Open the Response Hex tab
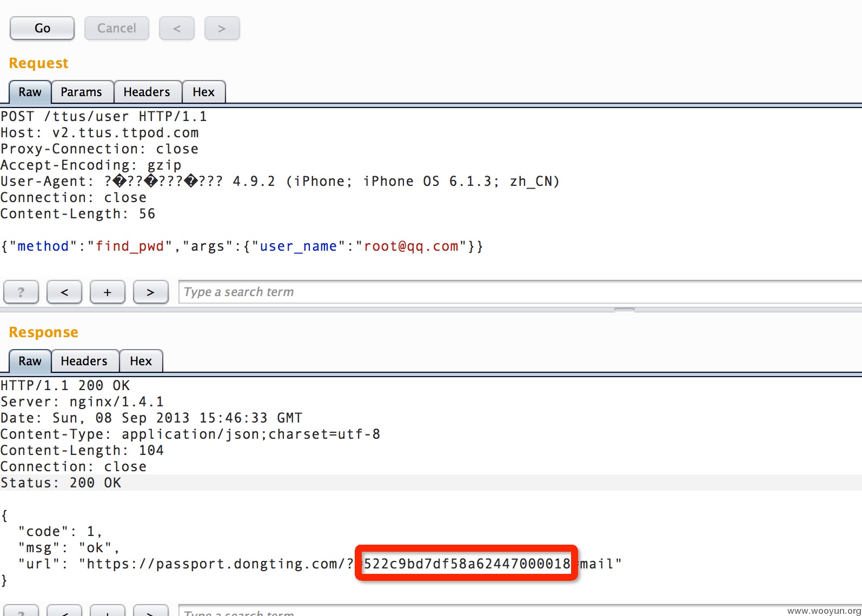 141,361
